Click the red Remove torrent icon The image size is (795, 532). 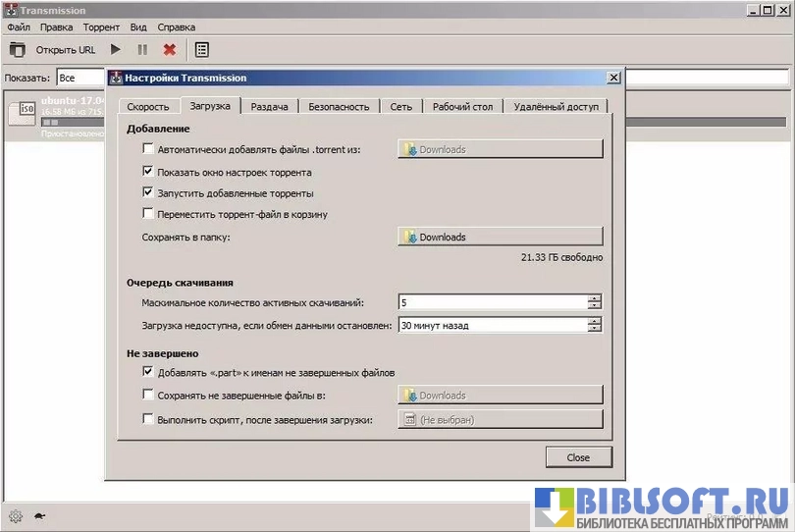pos(170,49)
